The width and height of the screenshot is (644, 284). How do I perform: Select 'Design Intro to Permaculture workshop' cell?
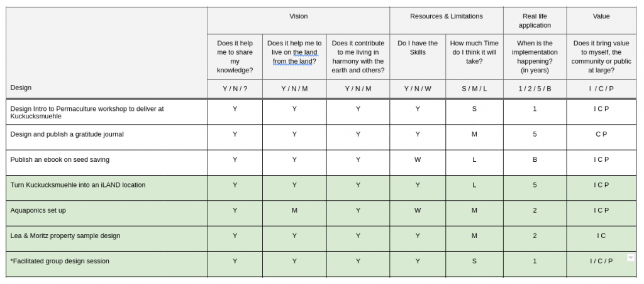click(x=87, y=112)
